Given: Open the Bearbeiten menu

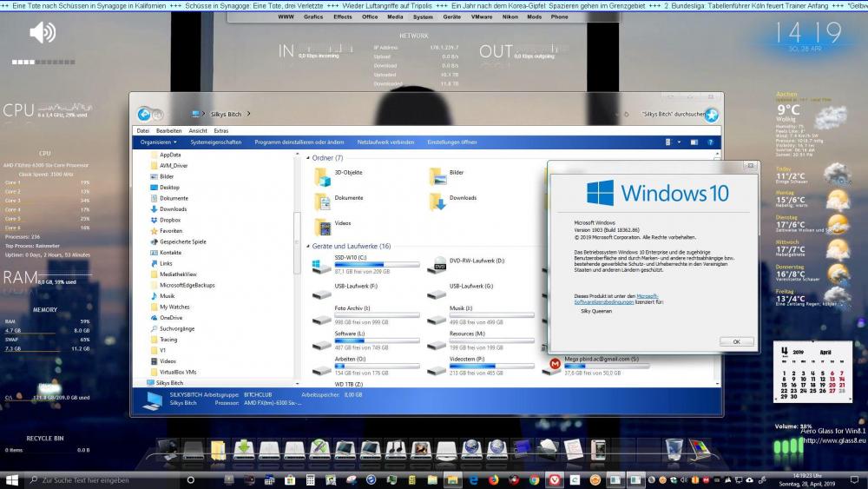Looking at the screenshot, I should tap(168, 130).
